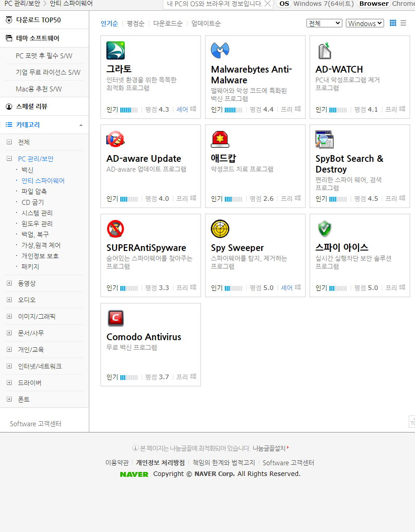Image resolution: width=415 pixels, height=532 pixels.
Task: Expand the 문서/사무 category
Action: [9, 333]
